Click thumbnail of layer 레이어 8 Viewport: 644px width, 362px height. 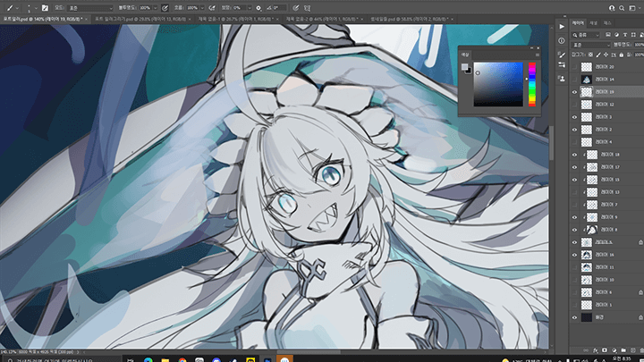[x=591, y=230]
